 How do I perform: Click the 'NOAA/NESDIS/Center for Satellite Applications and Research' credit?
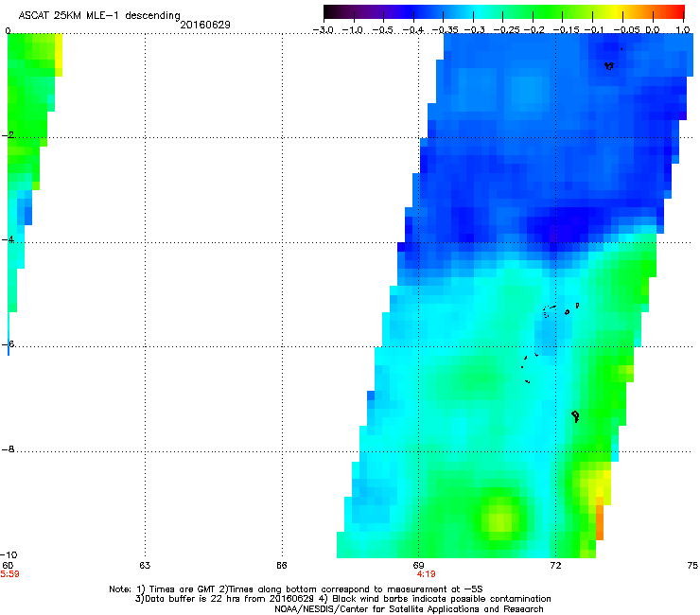point(409,609)
